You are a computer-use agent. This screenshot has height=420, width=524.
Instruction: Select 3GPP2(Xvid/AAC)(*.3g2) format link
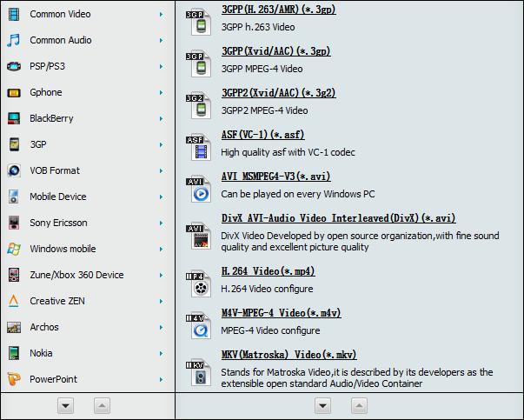click(279, 93)
